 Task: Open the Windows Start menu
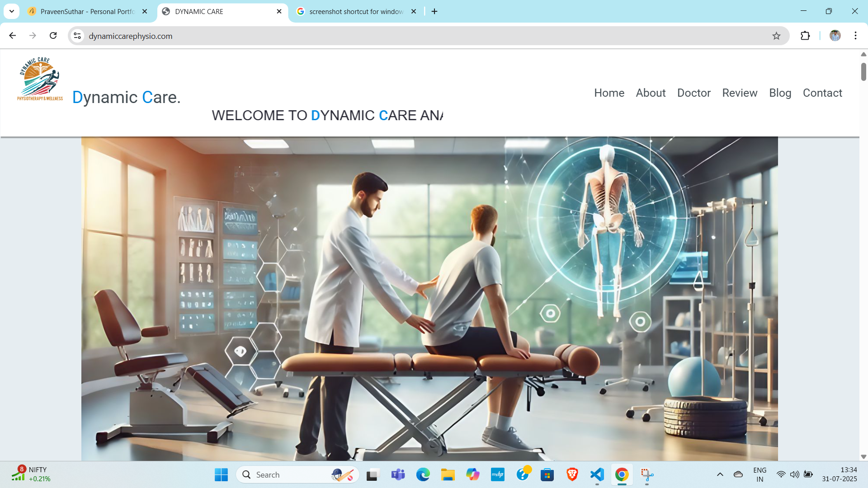coord(221,474)
